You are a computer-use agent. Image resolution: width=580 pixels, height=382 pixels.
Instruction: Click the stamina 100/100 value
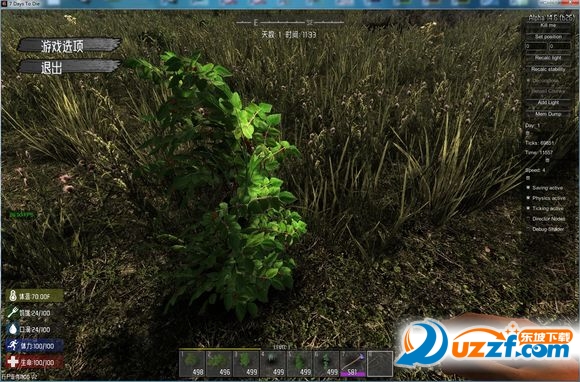coord(43,346)
